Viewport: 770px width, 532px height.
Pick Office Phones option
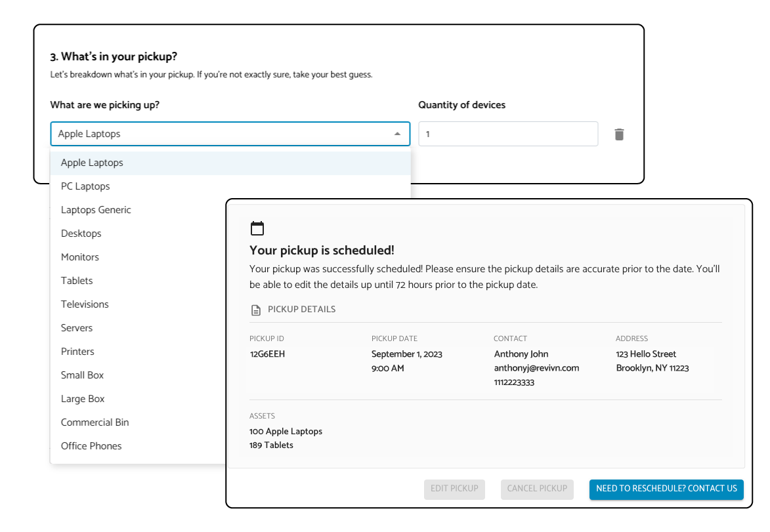(x=91, y=446)
